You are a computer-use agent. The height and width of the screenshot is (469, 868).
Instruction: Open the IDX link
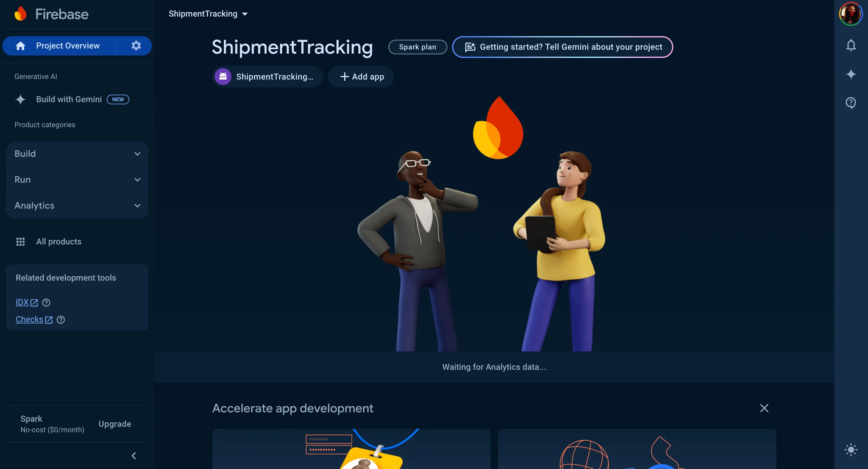click(22, 303)
